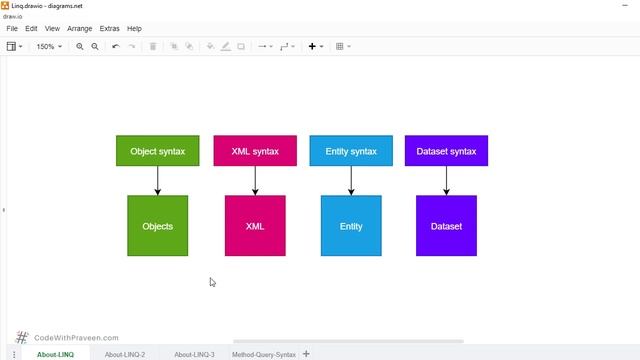Open the Table grid dropdown
Screen dimensions: 640x360
coord(343,47)
